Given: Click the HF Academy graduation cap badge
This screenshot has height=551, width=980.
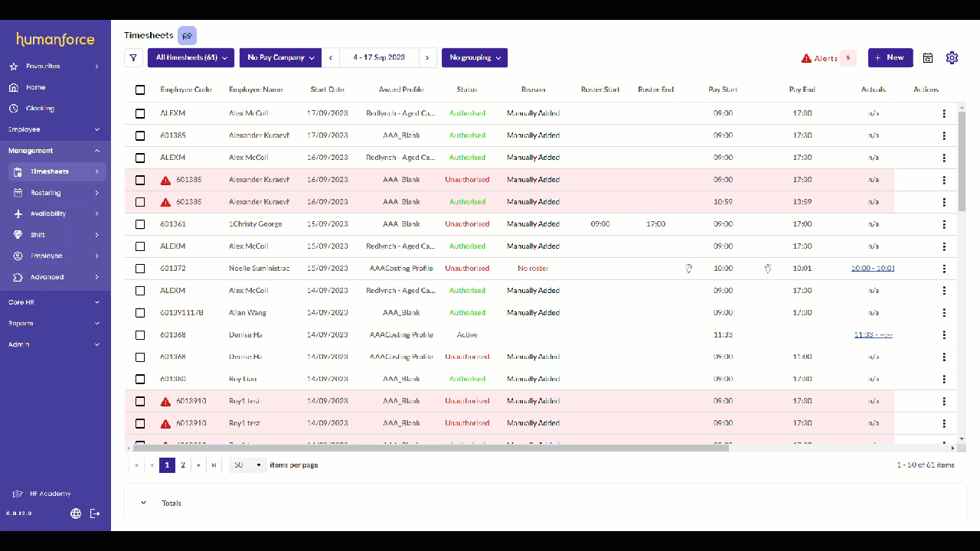Looking at the screenshot, I should pos(187,35).
